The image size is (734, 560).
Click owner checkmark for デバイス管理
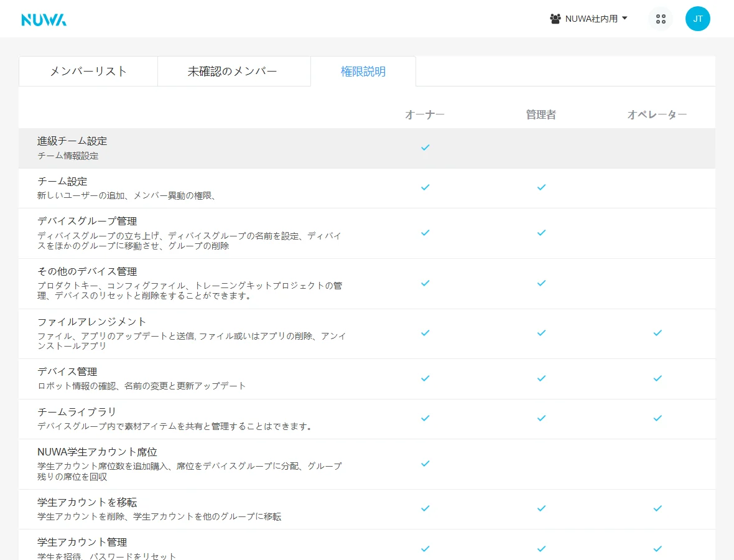click(x=425, y=378)
